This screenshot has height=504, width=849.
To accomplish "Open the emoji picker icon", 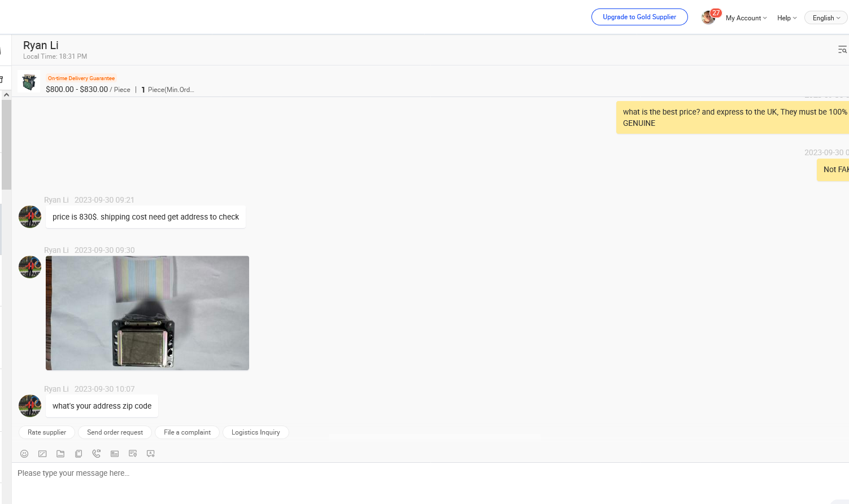I will [x=24, y=454].
